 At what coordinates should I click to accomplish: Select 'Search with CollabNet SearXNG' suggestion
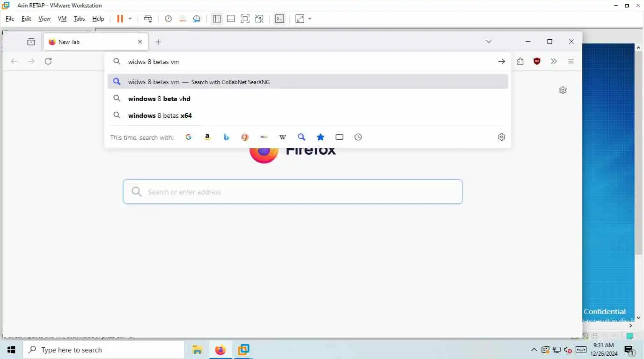pyautogui.click(x=307, y=82)
